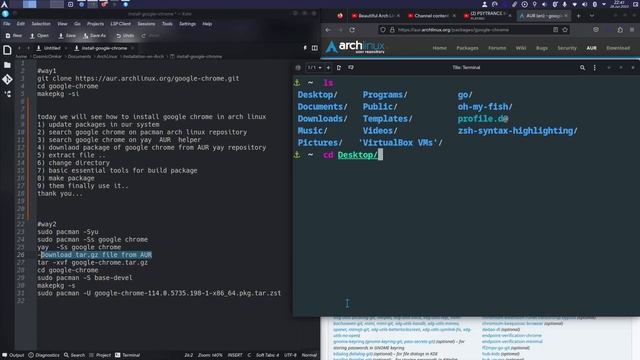
Task: Change the UTF-8 encoding setting
Action: 290,355
